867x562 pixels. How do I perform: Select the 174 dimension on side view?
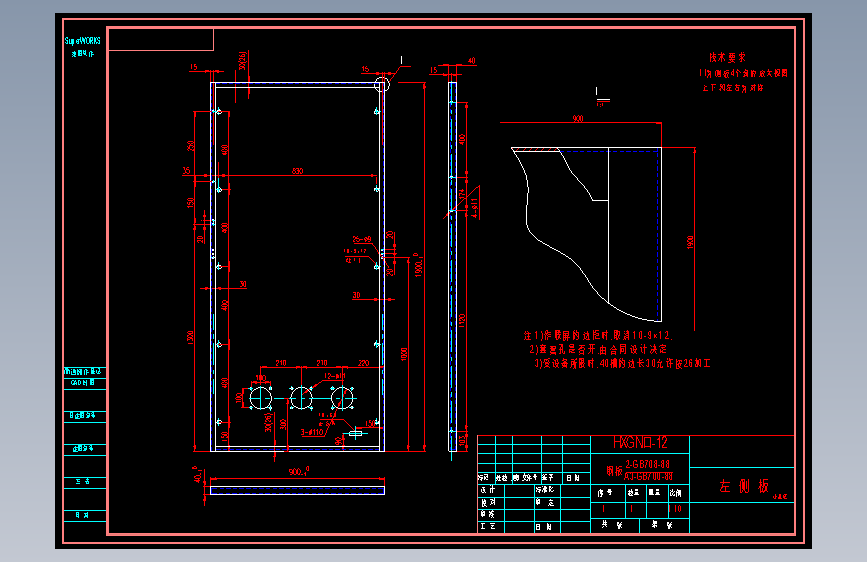point(462,195)
